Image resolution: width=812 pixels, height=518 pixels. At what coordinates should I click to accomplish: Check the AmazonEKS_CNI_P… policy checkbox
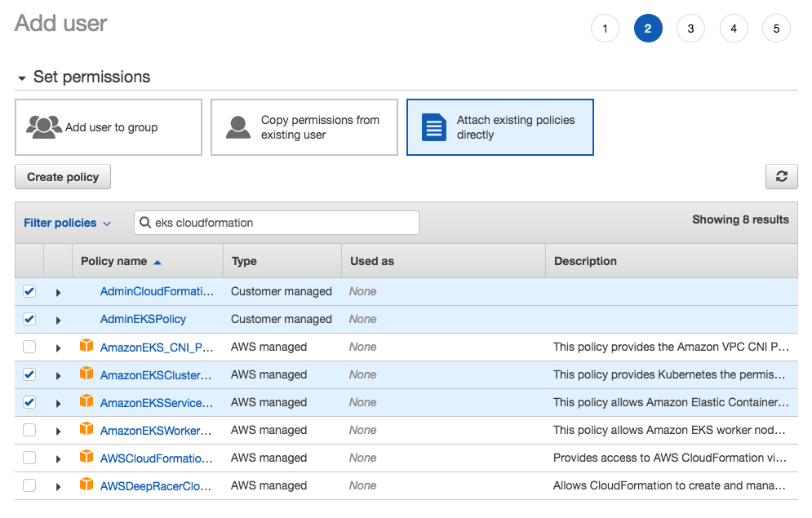click(x=29, y=347)
